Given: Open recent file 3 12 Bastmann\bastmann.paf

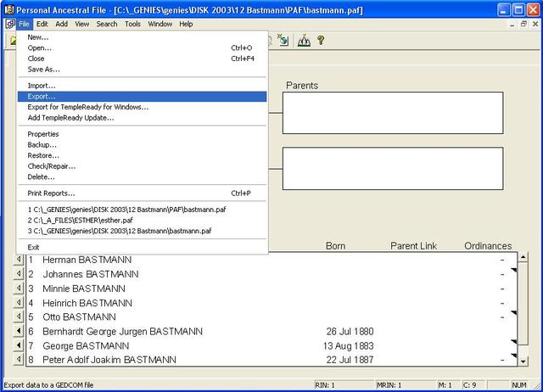Looking at the screenshot, I should [x=142, y=231].
